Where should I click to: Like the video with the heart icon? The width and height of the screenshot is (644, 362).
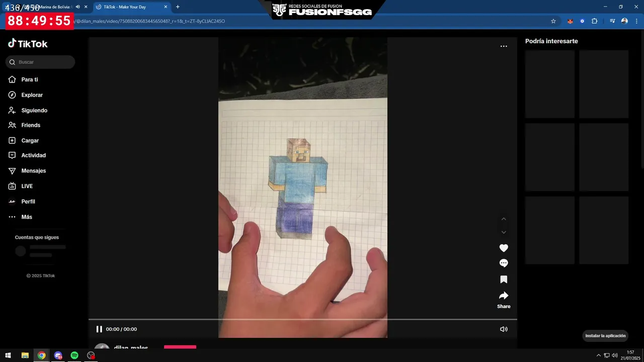click(504, 248)
